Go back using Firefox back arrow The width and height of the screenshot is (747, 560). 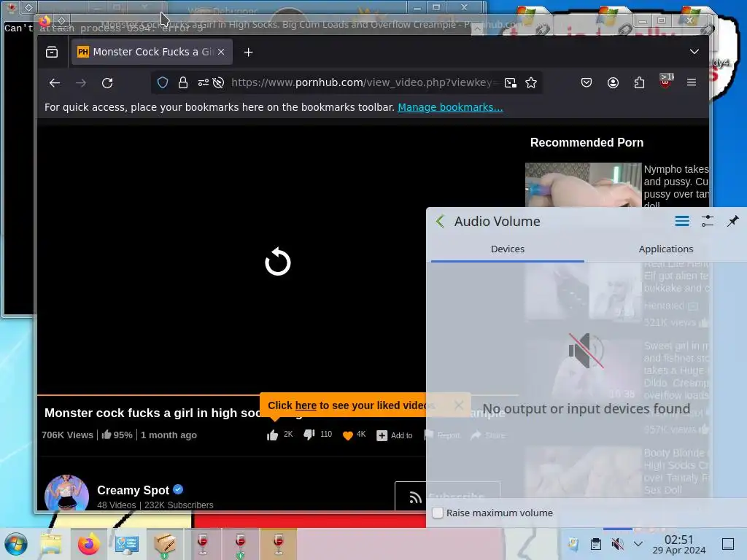(x=55, y=83)
